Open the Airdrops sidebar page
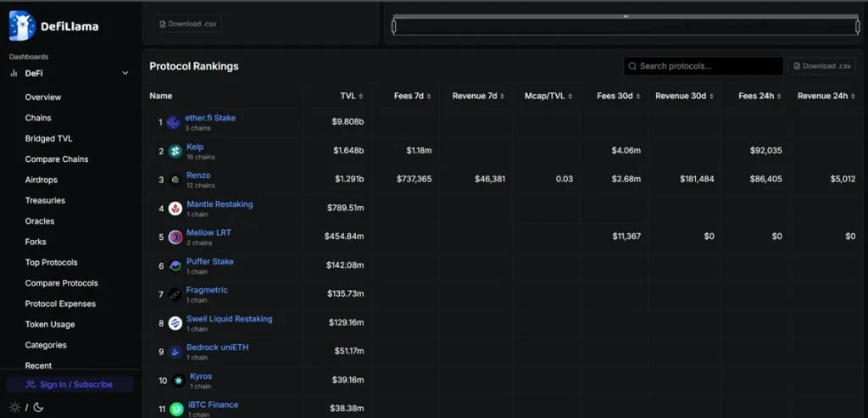868x418 pixels. tap(41, 180)
